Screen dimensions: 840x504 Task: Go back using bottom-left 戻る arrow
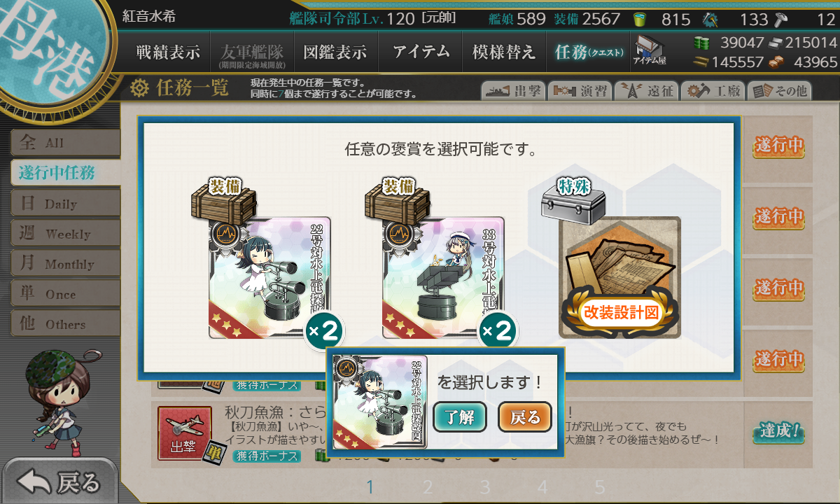click(59, 482)
